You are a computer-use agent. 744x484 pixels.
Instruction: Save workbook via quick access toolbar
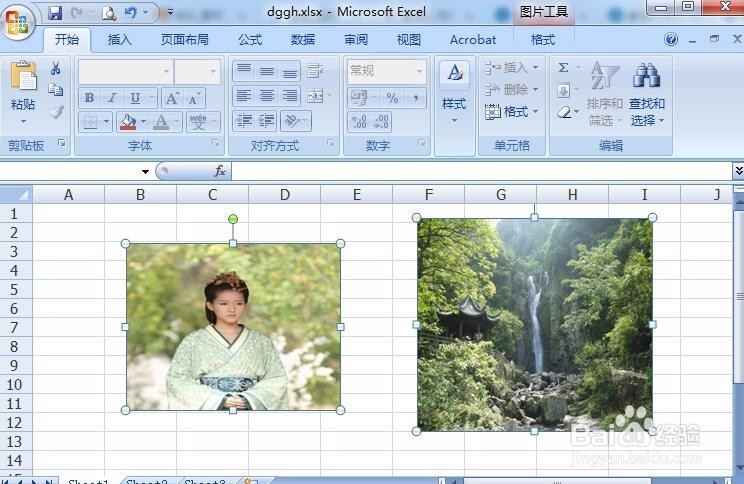click(55, 13)
